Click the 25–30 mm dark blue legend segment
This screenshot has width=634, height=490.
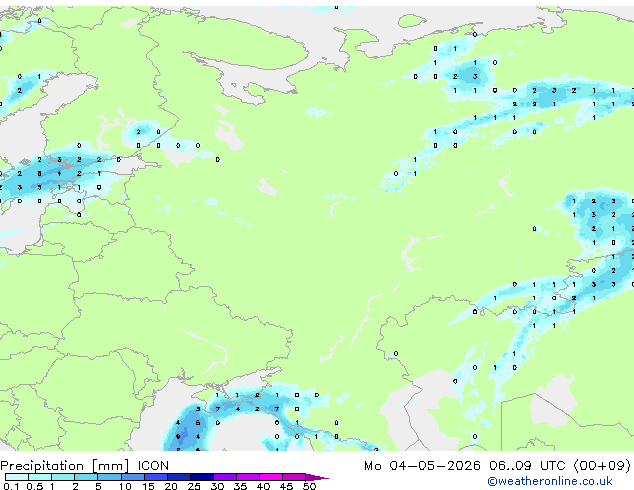(x=202, y=477)
